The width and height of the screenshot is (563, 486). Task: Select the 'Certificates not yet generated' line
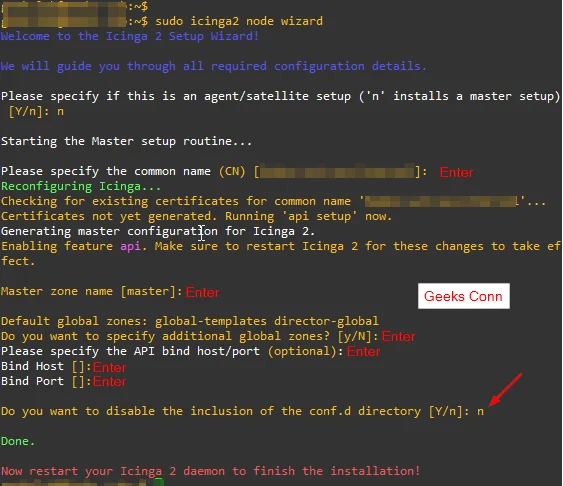coord(196,216)
